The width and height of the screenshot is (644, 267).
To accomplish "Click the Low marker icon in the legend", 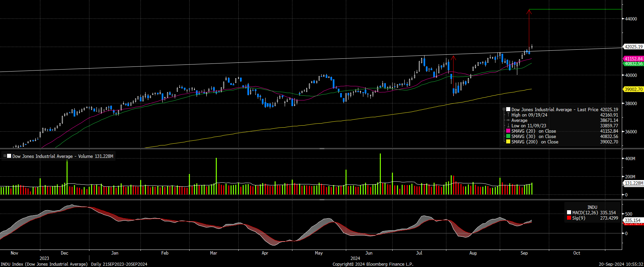I will pyautogui.click(x=508, y=126).
